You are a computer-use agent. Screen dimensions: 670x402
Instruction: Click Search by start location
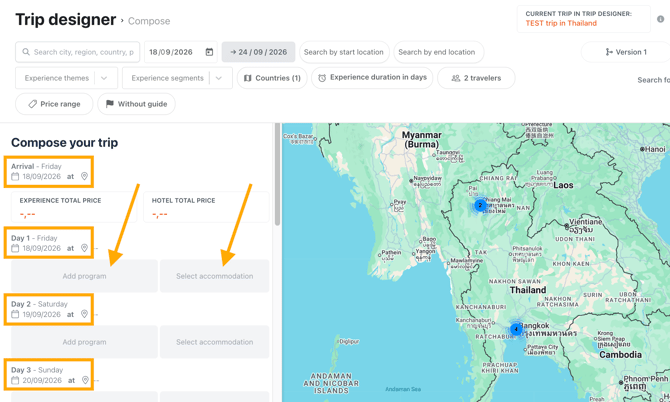click(x=344, y=52)
